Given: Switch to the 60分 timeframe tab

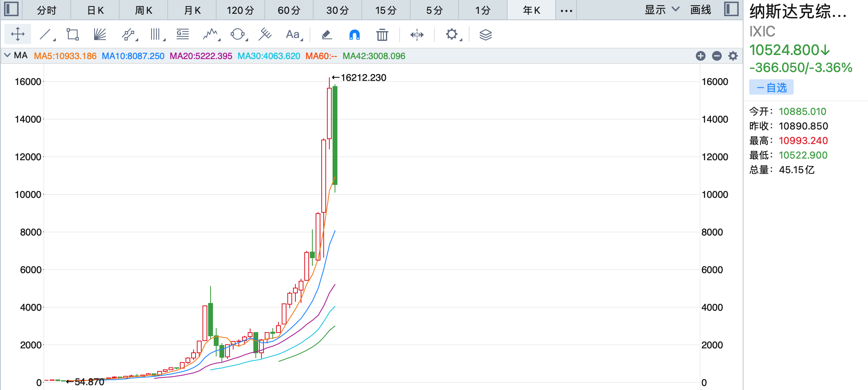Looking at the screenshot, I should [x=289, y=10].
